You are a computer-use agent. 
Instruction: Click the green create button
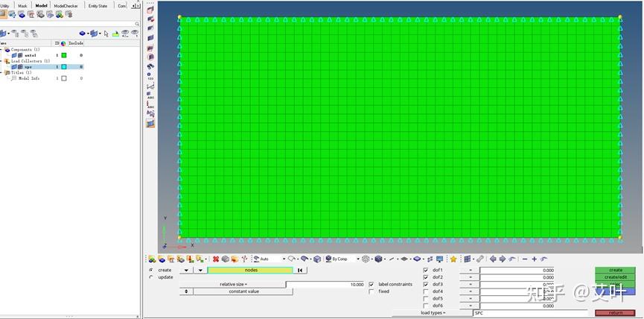click(x=615, y=270)
